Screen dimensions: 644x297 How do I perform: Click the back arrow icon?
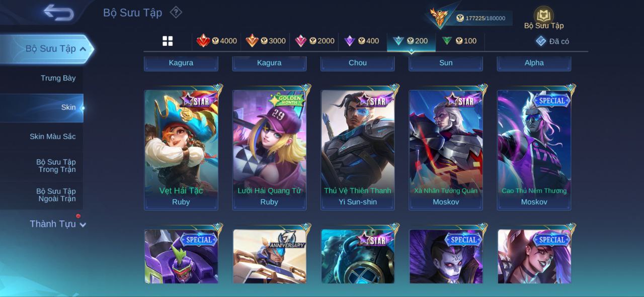[59, 13]
